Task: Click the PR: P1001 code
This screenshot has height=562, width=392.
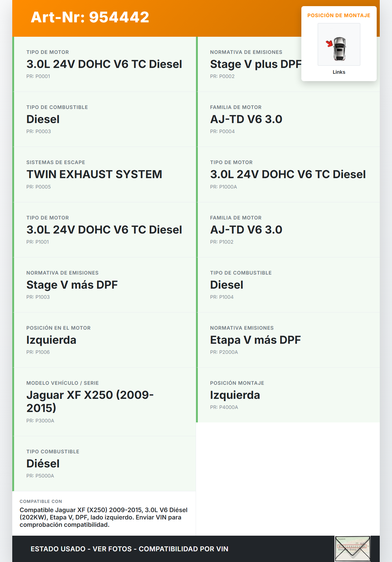Action: [37, 242]
